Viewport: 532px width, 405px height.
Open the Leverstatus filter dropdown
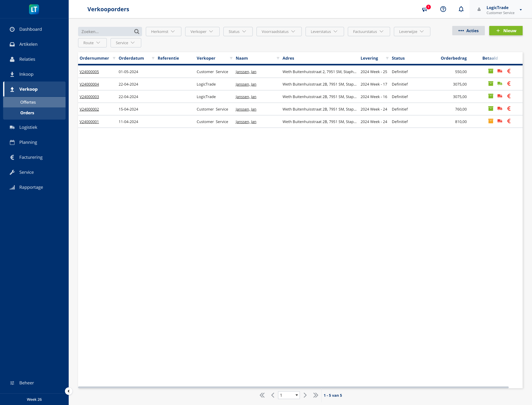click(324, 32)
